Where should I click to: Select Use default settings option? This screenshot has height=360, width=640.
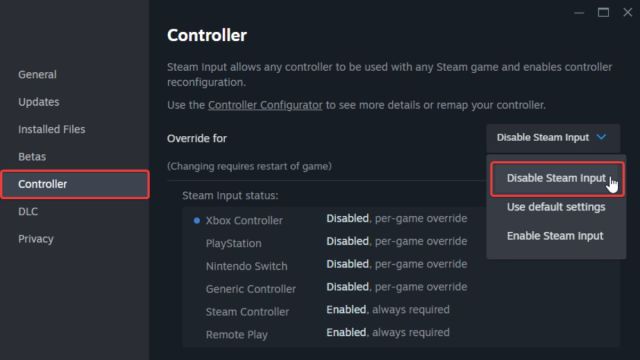coord(556,207)
